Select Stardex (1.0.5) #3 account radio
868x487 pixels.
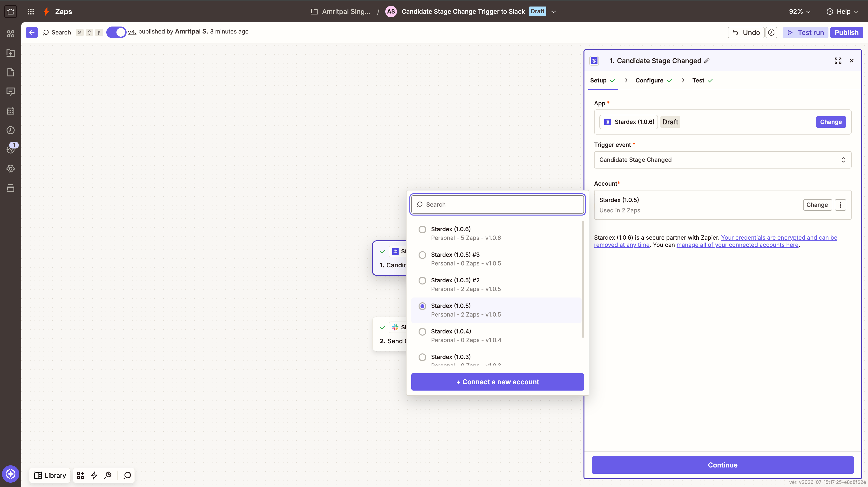pyautogui.click(x=422, y=255)
